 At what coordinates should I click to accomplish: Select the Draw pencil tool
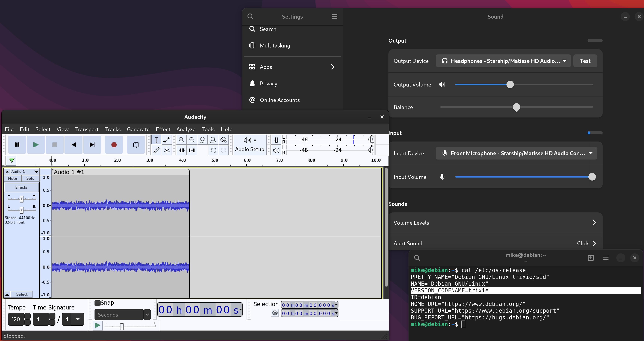(157, 150)
